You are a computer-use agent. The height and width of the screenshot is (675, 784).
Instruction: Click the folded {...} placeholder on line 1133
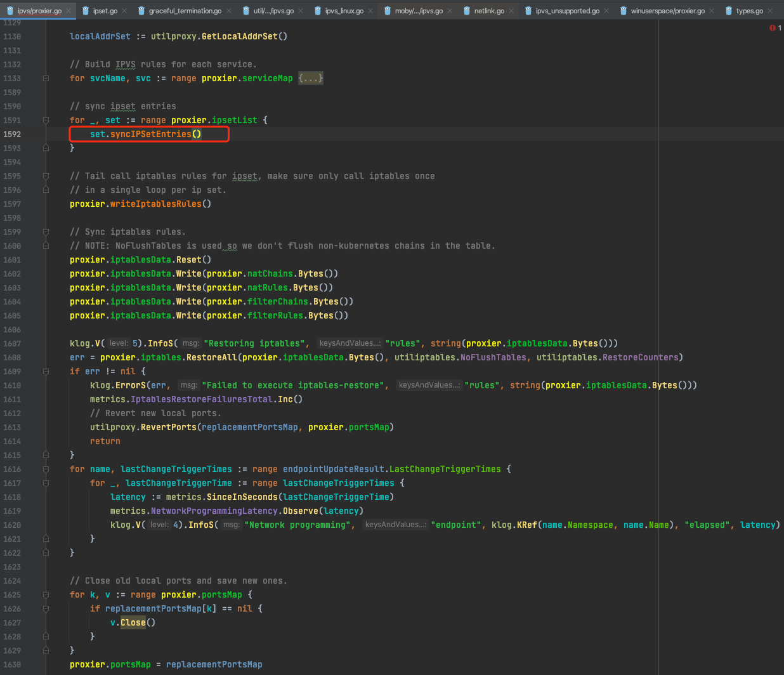[311, 79]
